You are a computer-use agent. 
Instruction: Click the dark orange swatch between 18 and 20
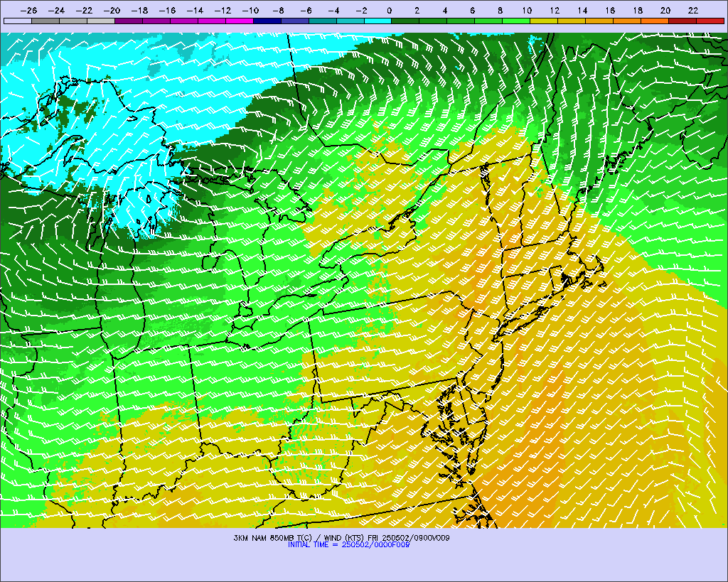654,21
